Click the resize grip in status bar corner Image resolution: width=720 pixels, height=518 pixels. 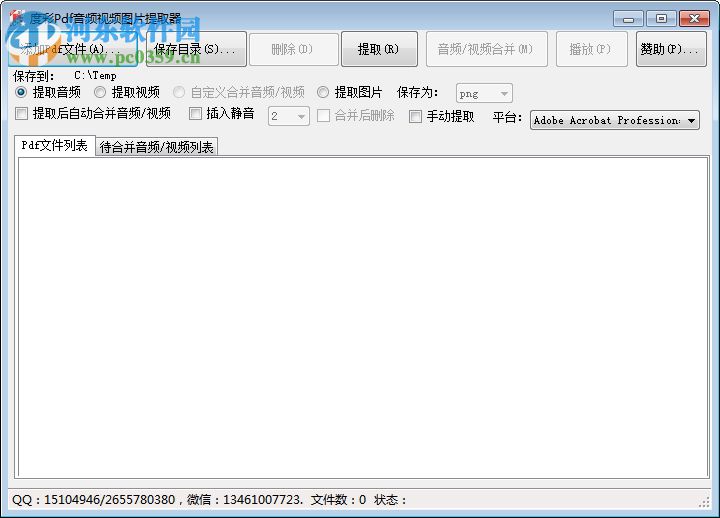coord(704,503)
